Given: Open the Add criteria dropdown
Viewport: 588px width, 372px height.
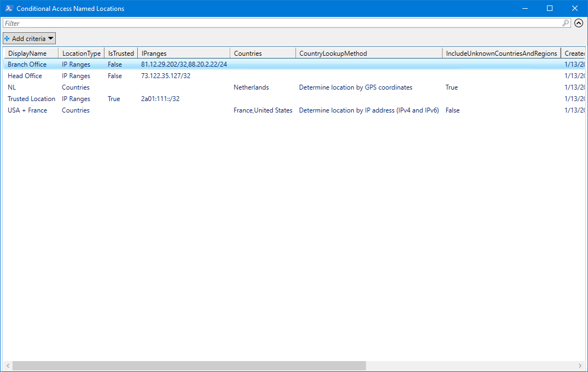Looking at the screenshot, I should (30, 39).
